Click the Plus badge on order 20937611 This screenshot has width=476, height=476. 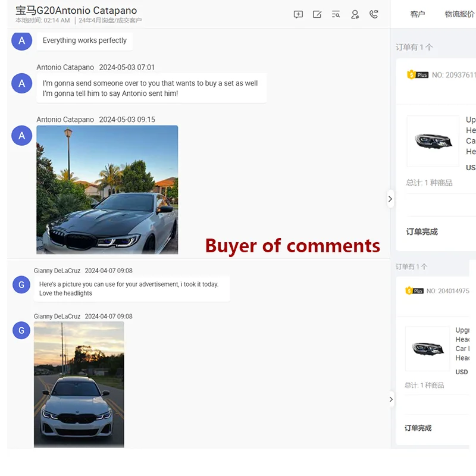click(418, 75)
